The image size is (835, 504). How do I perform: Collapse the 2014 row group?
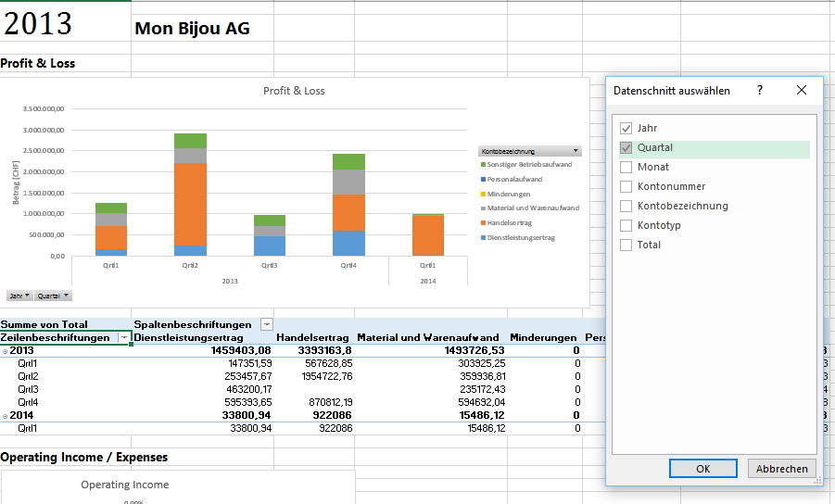tap(4, 416)
